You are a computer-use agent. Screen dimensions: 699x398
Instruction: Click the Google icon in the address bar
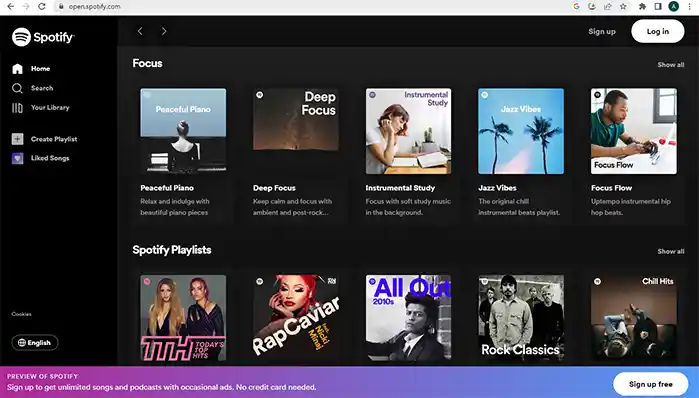tap(576, 6)
